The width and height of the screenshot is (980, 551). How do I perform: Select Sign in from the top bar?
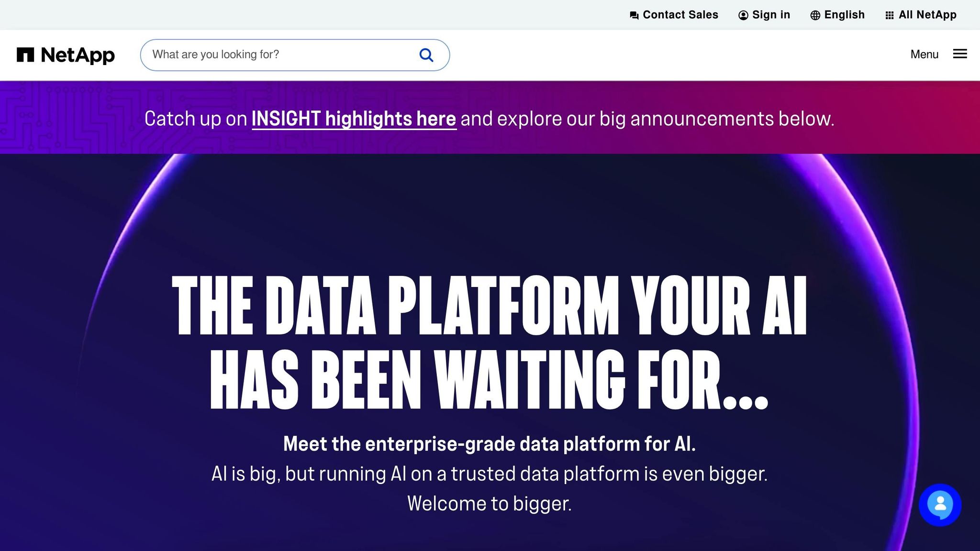(770, 15)
